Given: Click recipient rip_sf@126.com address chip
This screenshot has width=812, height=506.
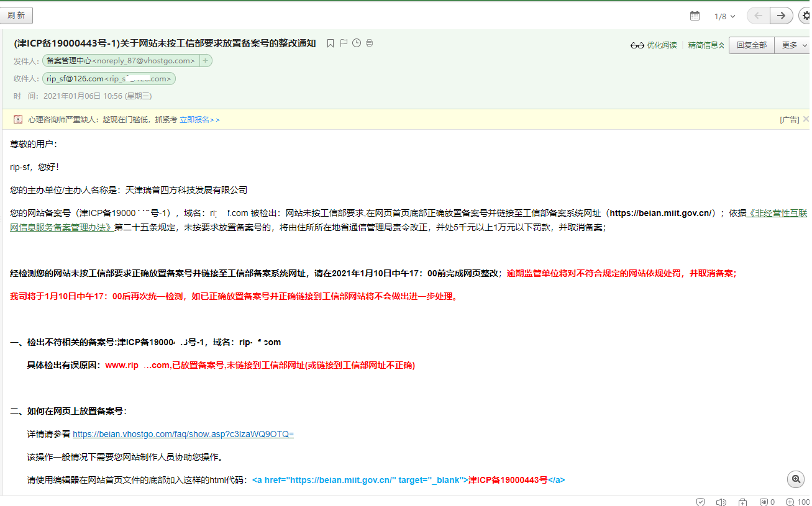Looking at the screenshot, I should [109, 79].
